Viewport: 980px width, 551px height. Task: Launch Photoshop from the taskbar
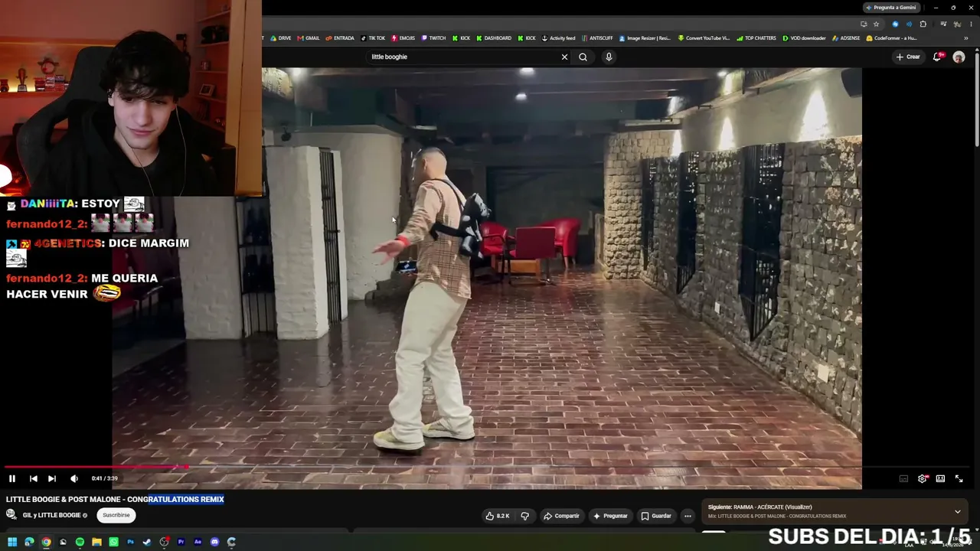[130, 543]
